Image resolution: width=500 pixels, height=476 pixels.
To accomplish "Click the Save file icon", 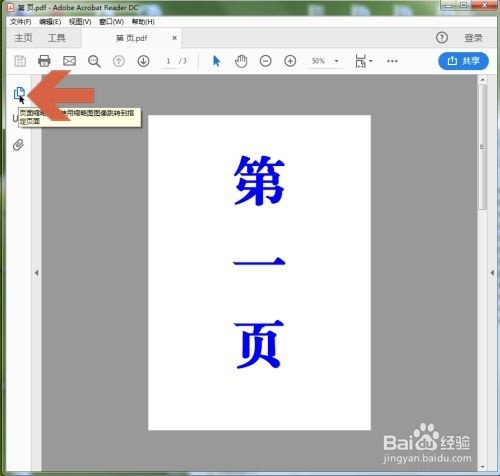I will 20,61.
